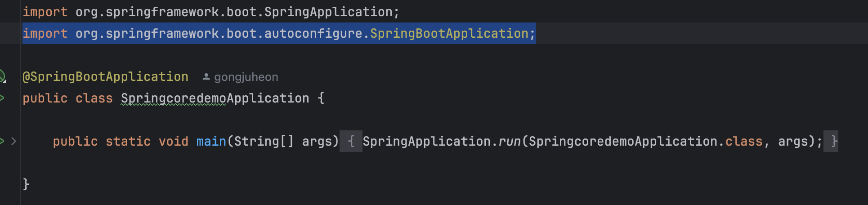Expand the folded opening brace after main(String[] args)
The image size is (868, 205).
tap(351, 141)
